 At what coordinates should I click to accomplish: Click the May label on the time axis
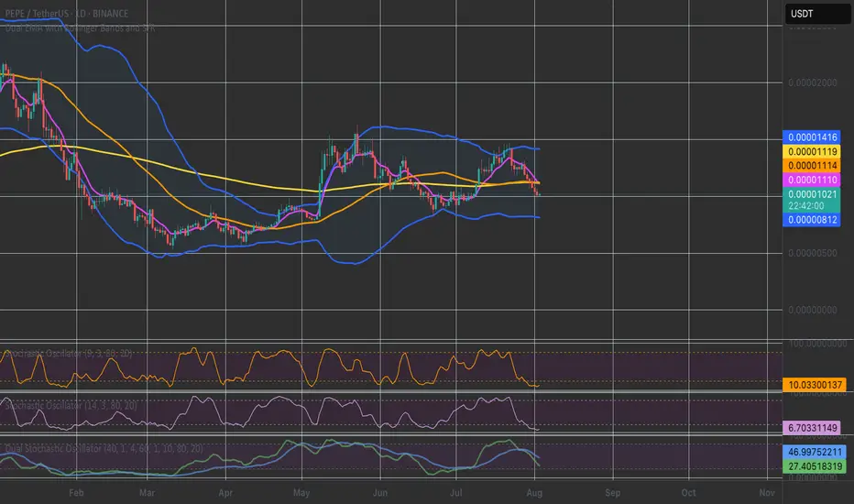tap(301, 492)
